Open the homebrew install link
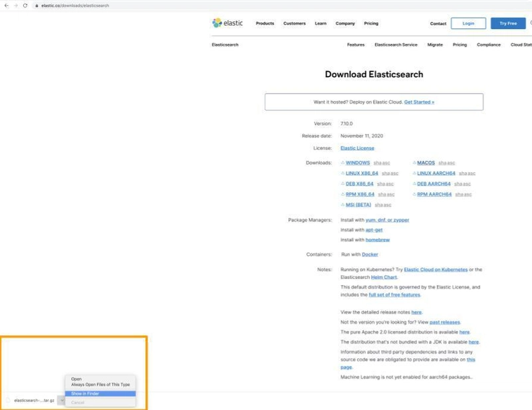The height and width of the screenshot is (410, 532). click(378, 240)
